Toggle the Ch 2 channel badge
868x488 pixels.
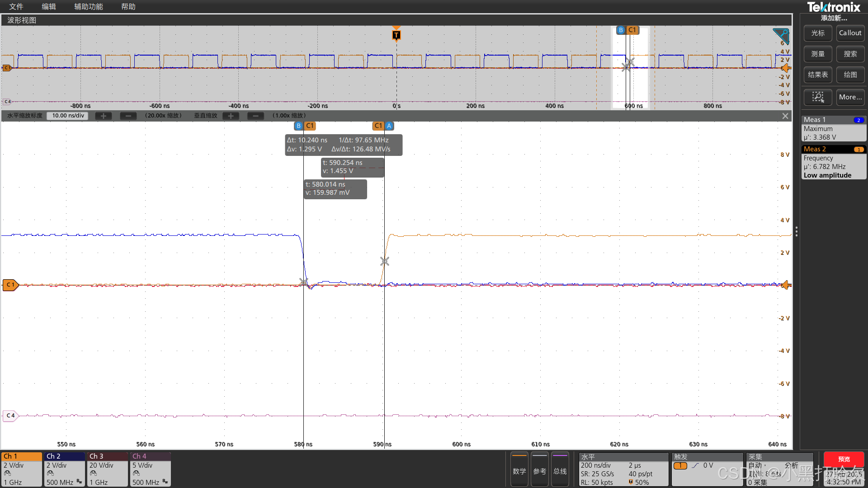(x=64, y=469)
